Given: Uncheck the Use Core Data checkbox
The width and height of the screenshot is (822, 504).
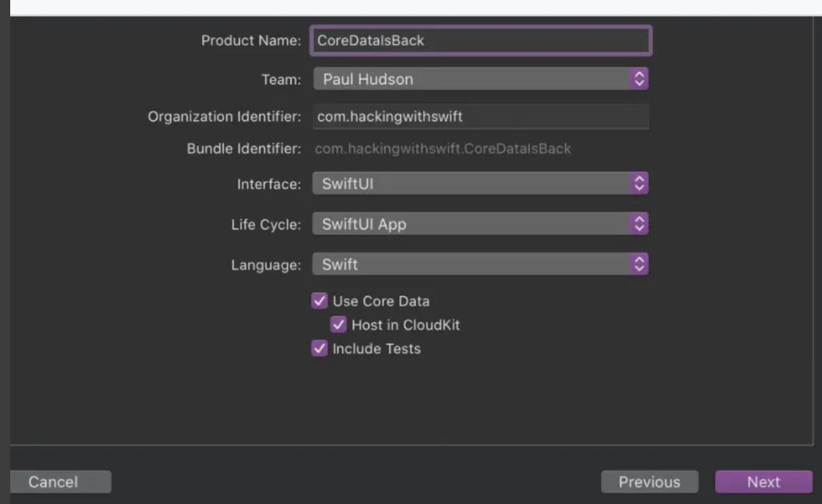Looking at the screenshot, I should click(319, 301).
